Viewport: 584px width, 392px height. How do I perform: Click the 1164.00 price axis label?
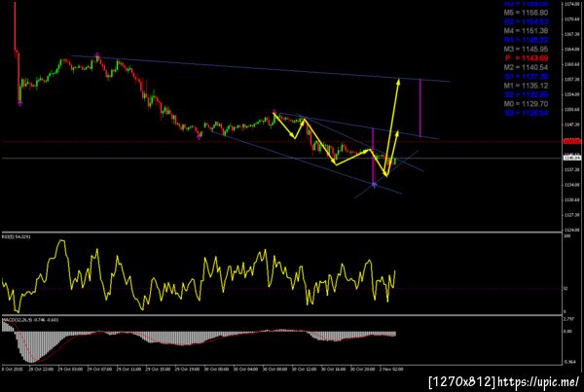click(x=571, y=50)
